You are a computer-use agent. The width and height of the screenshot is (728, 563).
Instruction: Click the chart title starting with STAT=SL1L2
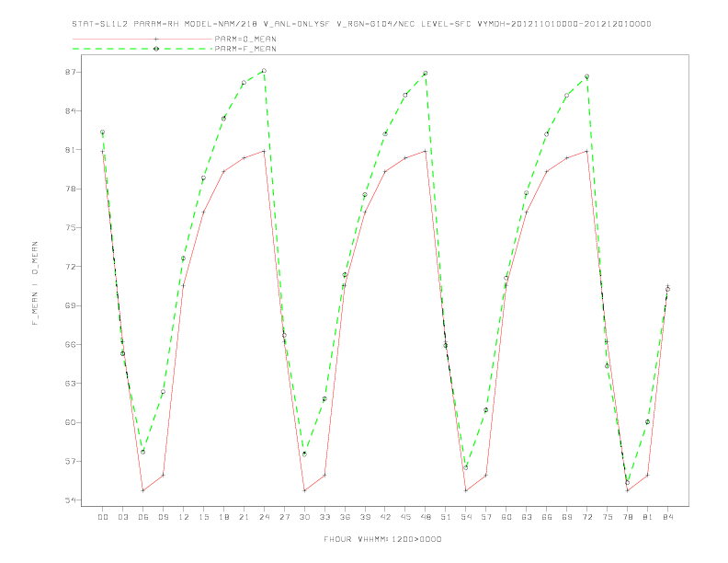[361, 24]
